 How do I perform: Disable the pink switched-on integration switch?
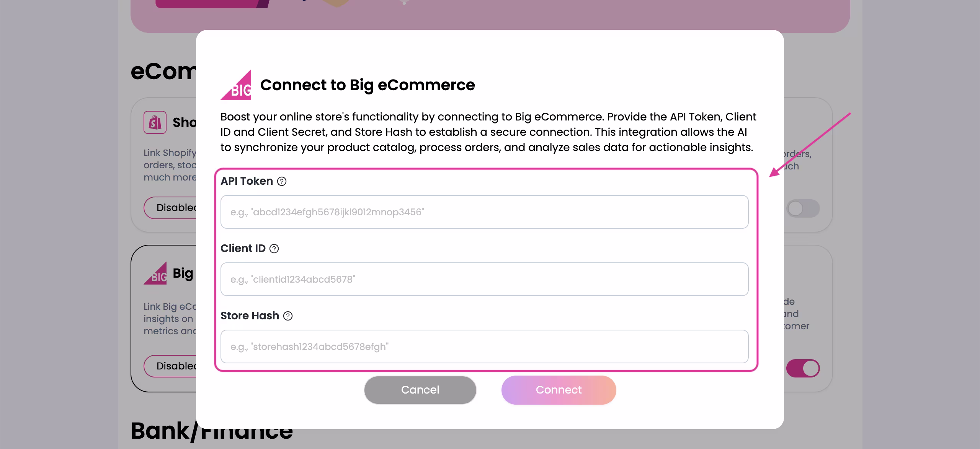point(803,368)
